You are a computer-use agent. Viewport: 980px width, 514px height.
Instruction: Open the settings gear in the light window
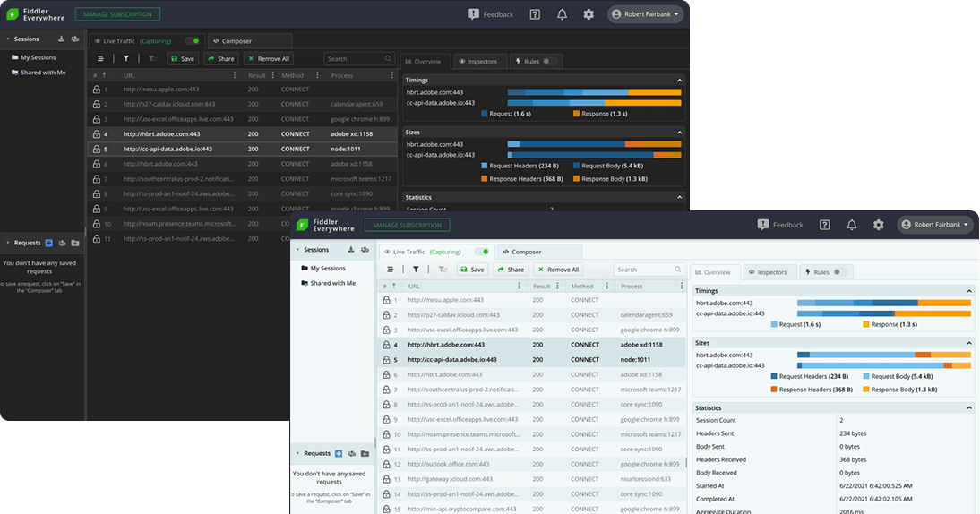(879, 224)
